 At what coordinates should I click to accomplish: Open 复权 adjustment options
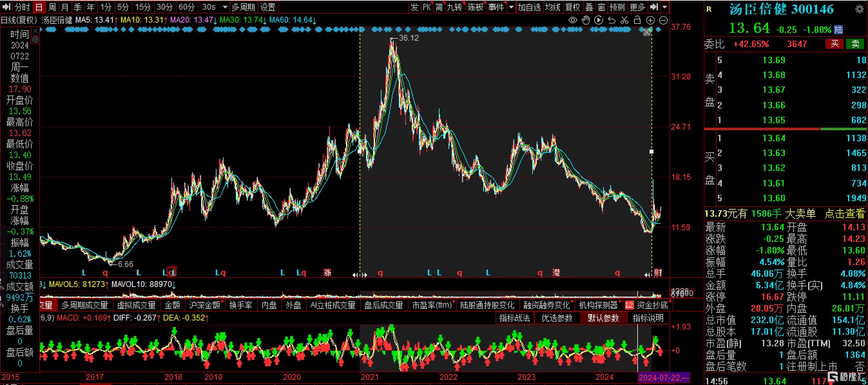[x=573, y=7]
